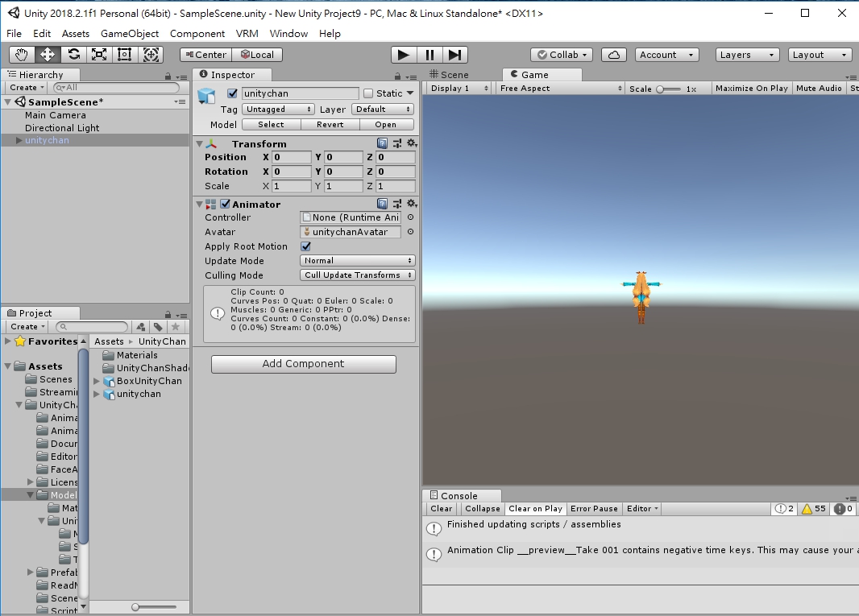
Task: Open the Animator component gear settings
Action: click(412, 204)
